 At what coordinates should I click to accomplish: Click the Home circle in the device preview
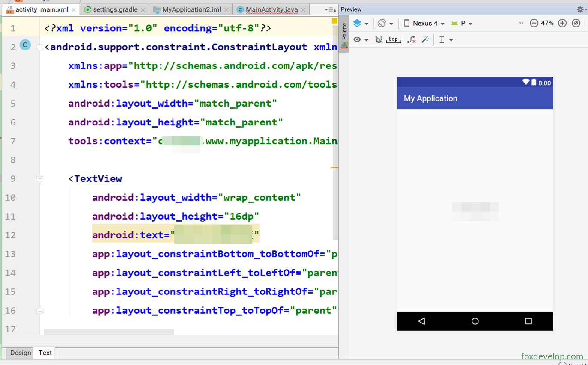(x=475, y=321)
